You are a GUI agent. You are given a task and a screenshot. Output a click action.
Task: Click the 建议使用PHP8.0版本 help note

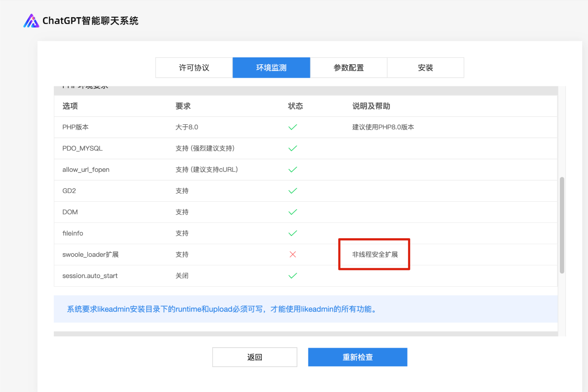(x=383, y=128)
